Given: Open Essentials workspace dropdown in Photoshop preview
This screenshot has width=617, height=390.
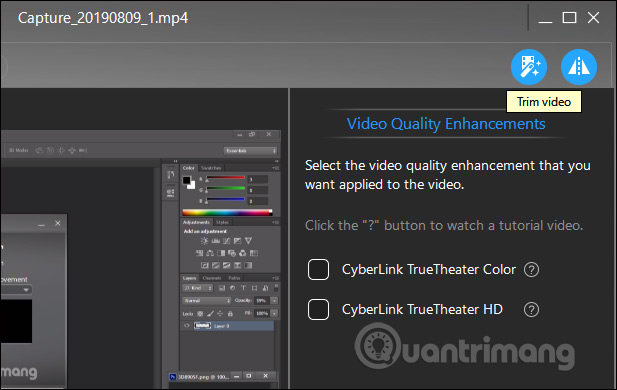Looking at the screenshot, I should coord(250,151).
